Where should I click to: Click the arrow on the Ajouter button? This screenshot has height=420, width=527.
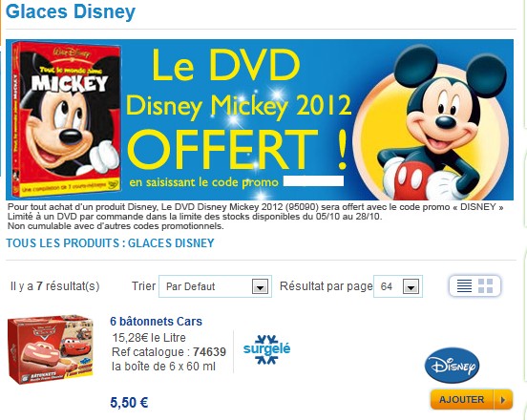(503, 400)
